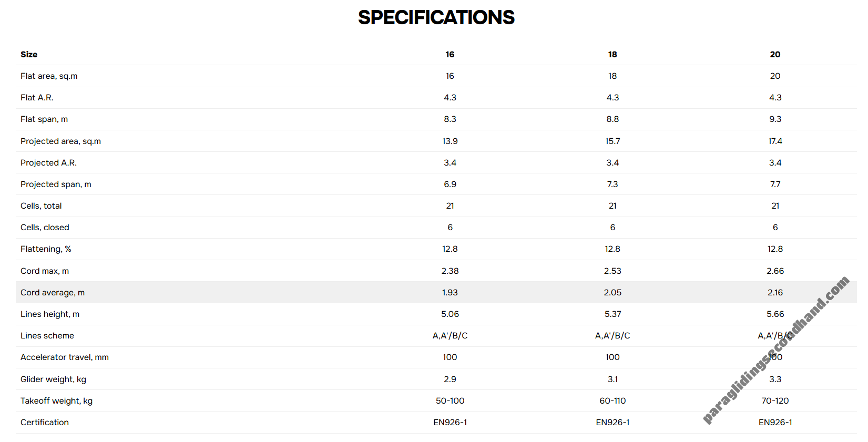Image resolution: width=868 pixels, height=442 pixels.
Task: Select Flat span 9.3 value
Action: coord(775,119)
